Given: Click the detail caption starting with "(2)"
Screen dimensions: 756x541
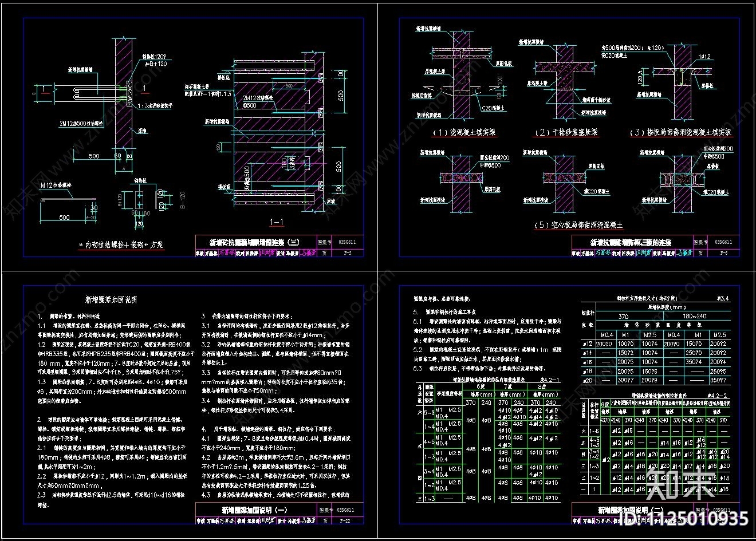Looking at the screenshot, I should (x=566, y=132).
